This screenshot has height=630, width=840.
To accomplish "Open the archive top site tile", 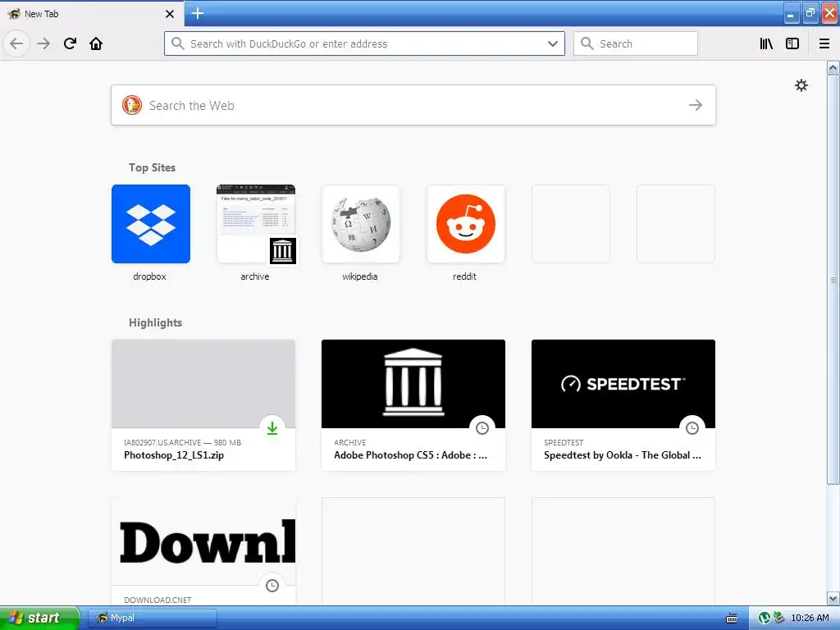I will [256, 224].
